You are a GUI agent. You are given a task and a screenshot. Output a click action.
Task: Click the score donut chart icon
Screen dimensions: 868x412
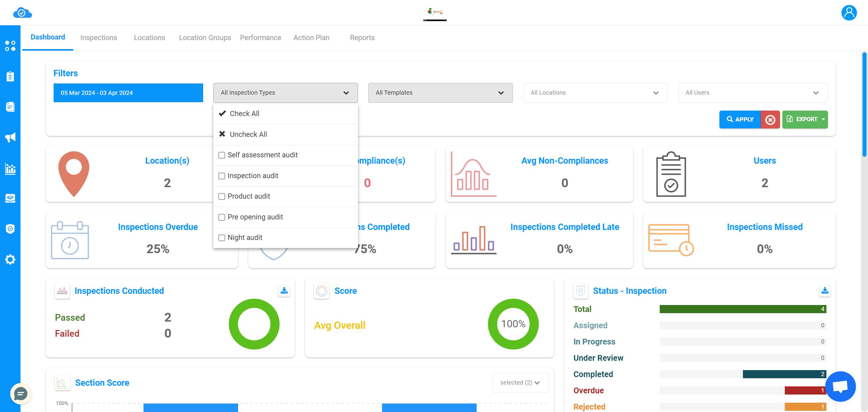pyautogui.click(x=322, y=290)
